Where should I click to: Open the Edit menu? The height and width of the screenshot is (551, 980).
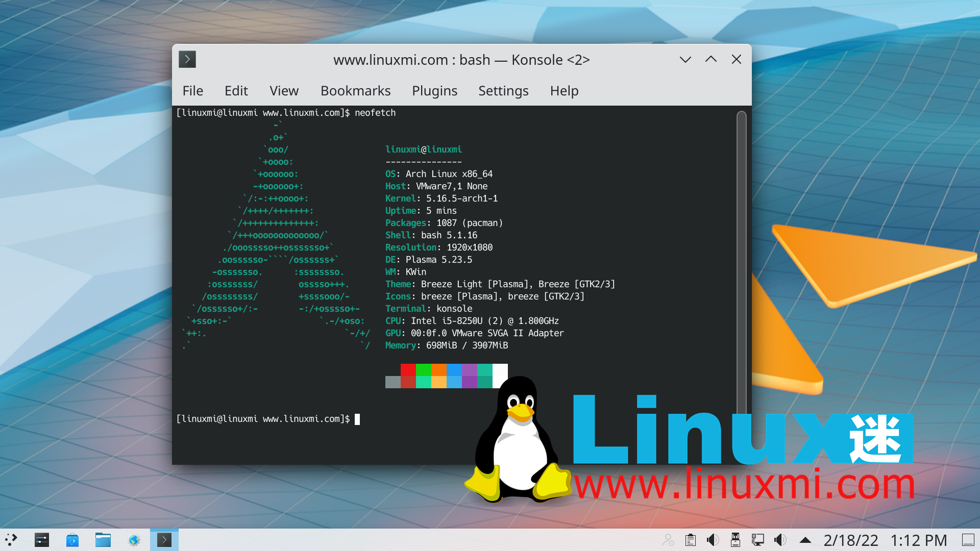pyautogui.click(x=236, y=91)
